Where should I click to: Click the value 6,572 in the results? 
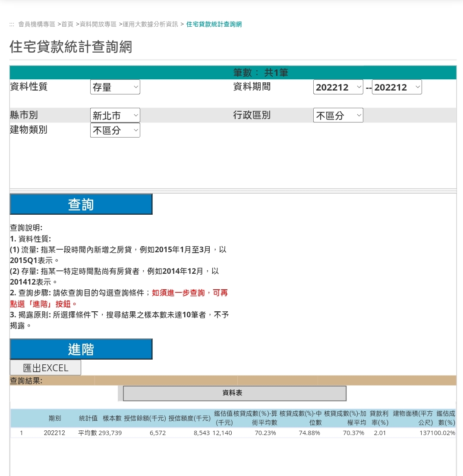[x=157, y=433]
